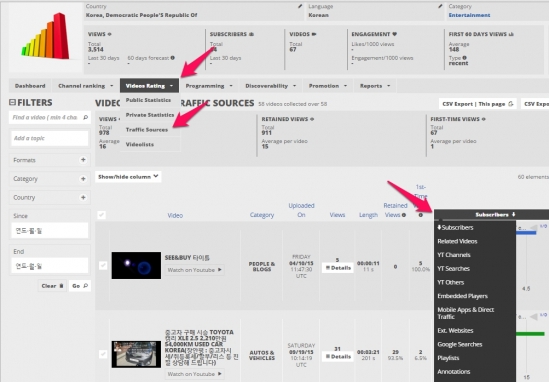The image size is (549, 382).
Task: Click the info icon beside FIRST-TIME VIEWS
Action: [484, 119]
